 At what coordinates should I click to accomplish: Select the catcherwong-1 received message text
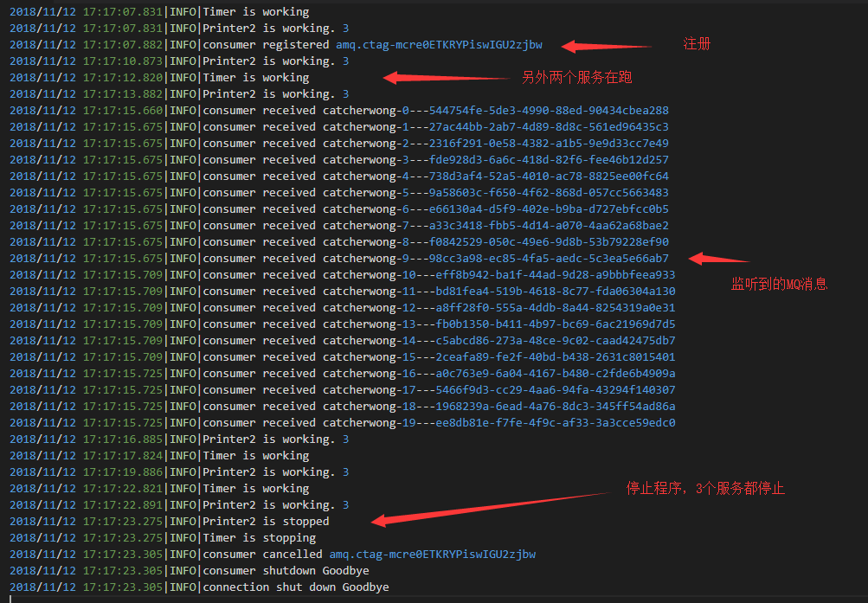click(x=435, y=127)
